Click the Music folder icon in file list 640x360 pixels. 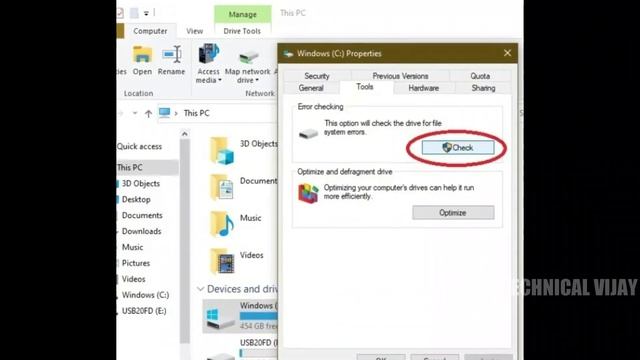[x=222, y=224]
